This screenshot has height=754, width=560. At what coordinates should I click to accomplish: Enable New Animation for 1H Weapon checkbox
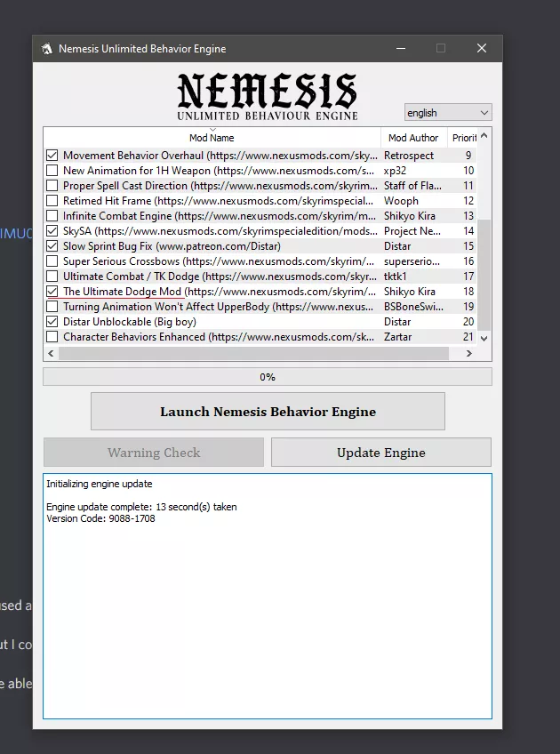[52, 170]
